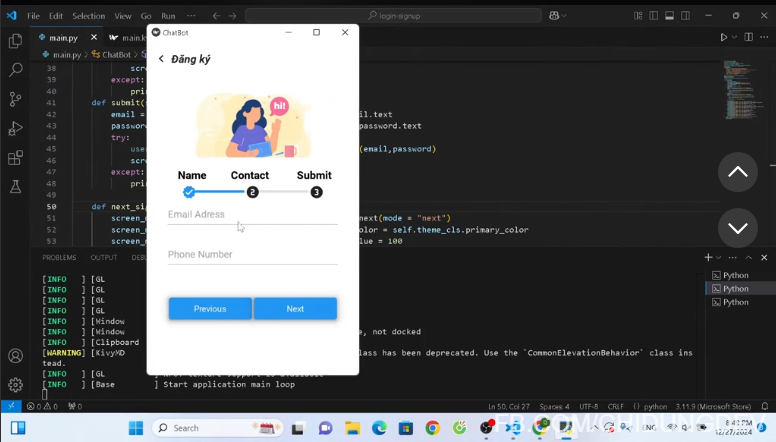Click into the Phone Number field

[252, 255]
